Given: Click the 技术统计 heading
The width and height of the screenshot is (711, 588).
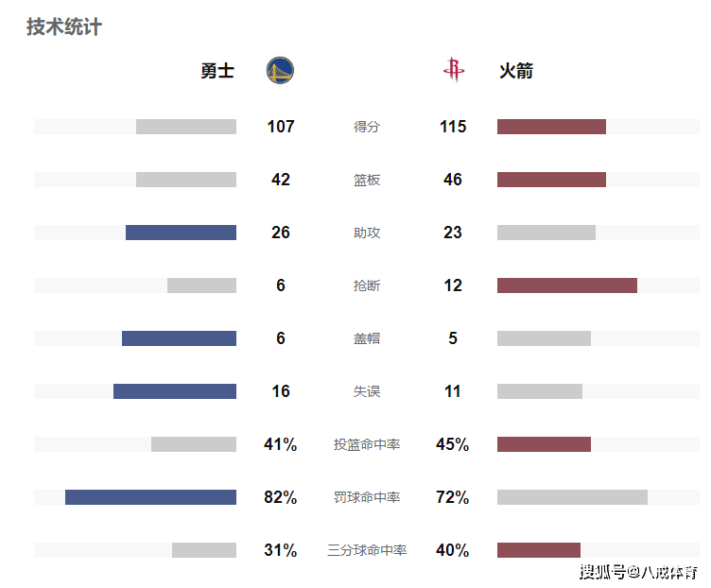Looking at the screenshot, I should [64, 26].
